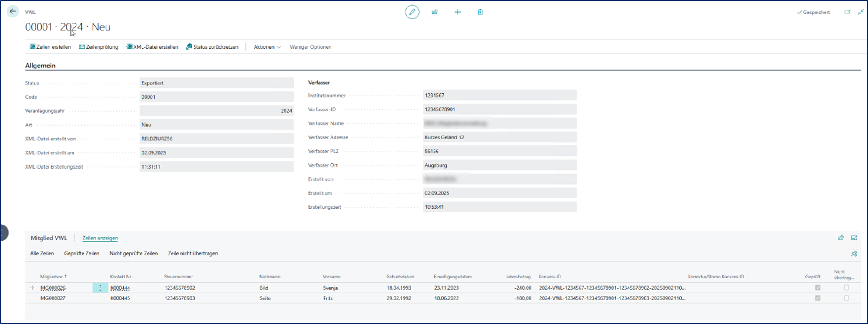The width and height of the screenshot is (868, 324).
Task: Open page in new window icon
Action: pos(847,12)
